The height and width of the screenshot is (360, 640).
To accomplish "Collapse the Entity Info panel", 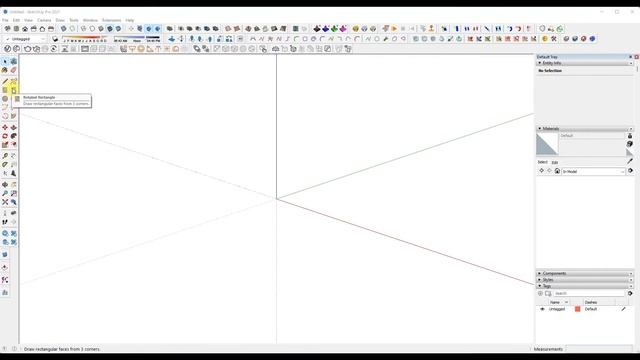I will (x=540, y=63).
